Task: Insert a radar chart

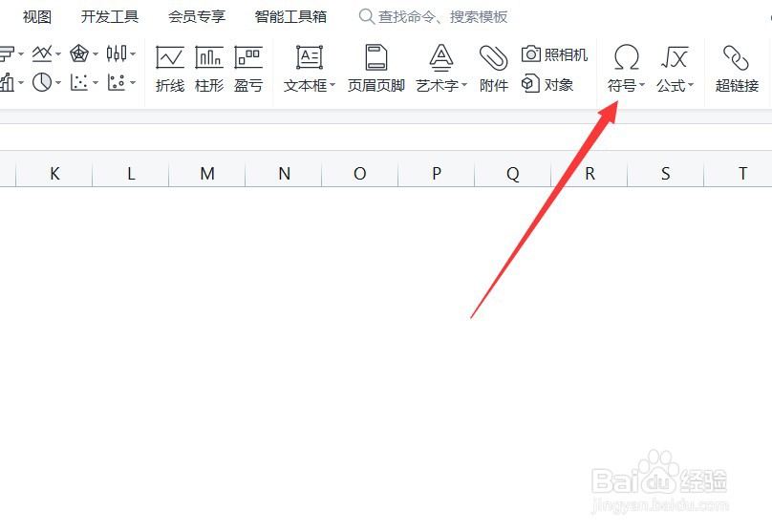Action: [x=78, y=53]
